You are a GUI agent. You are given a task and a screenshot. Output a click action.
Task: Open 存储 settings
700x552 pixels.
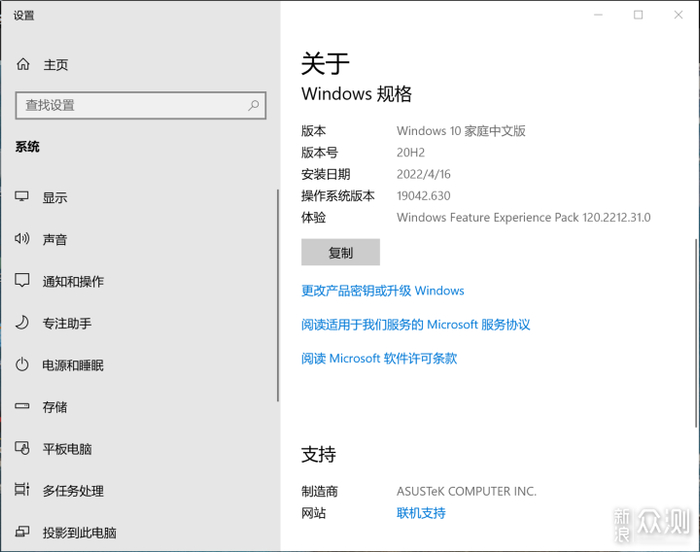(x=55, y=407)
